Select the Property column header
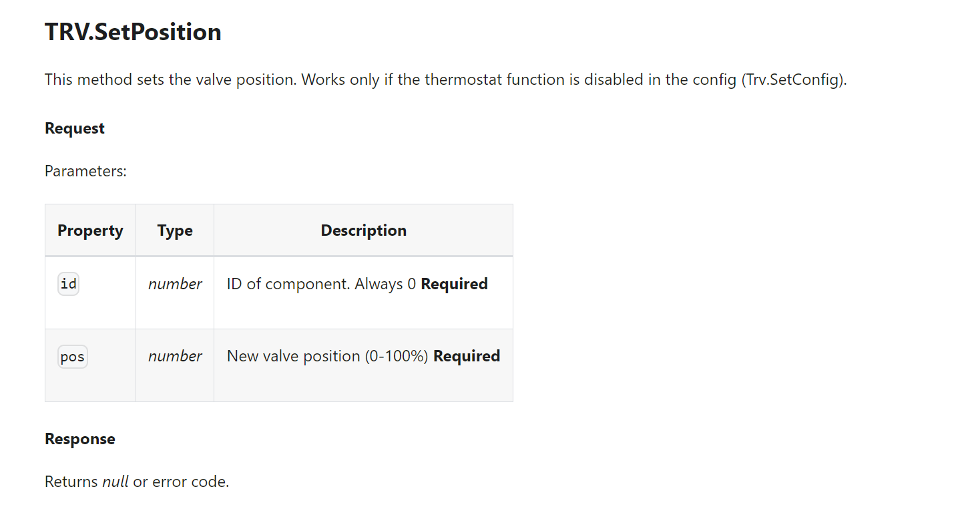Viewport: 980px width, 511px height. coord(90,230)
